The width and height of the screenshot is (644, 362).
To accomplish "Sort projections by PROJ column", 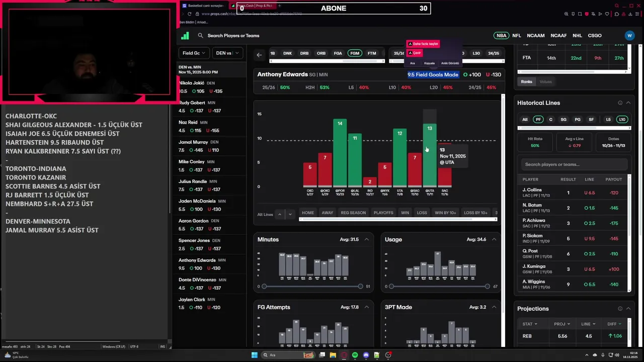I will 562,324.
